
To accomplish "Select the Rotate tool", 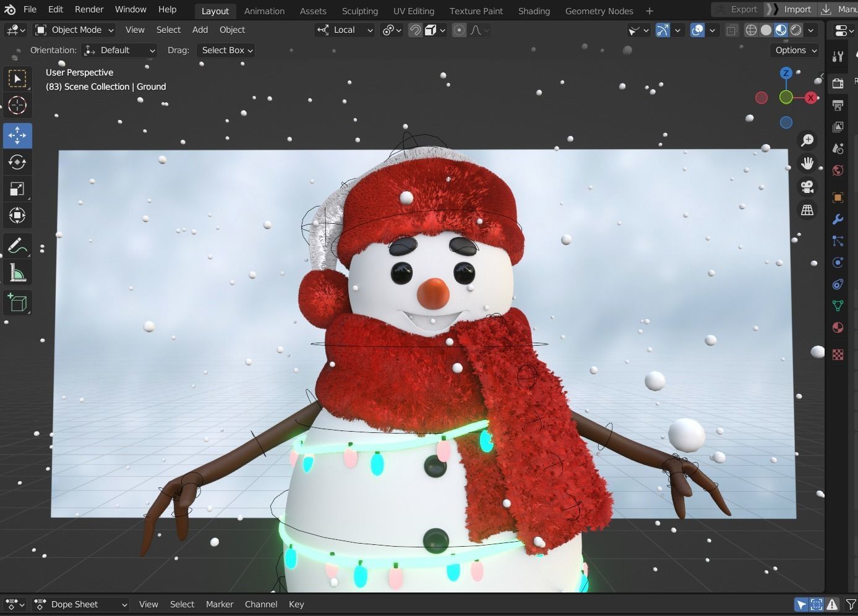I will tap(17, 162).
